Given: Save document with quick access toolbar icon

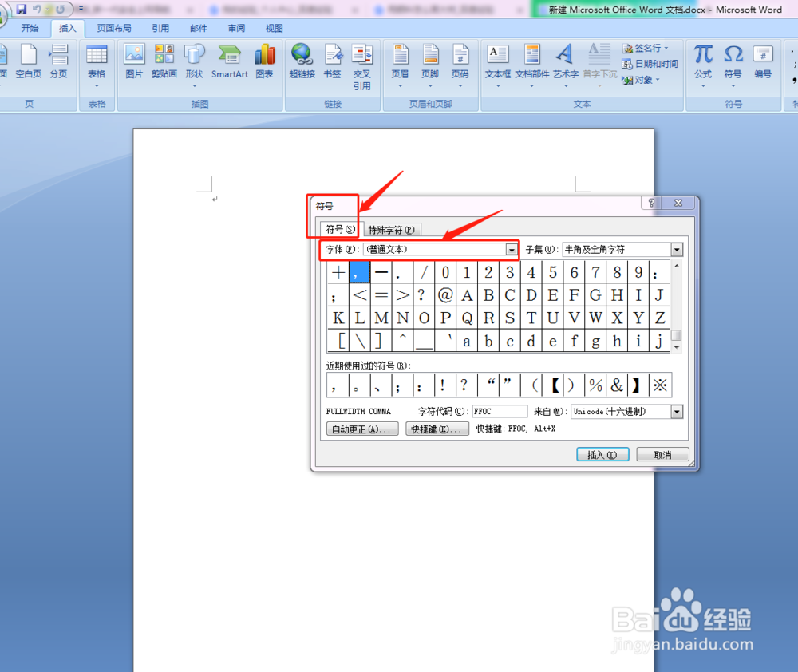Looking at the screenshot, I should (22, 9).
